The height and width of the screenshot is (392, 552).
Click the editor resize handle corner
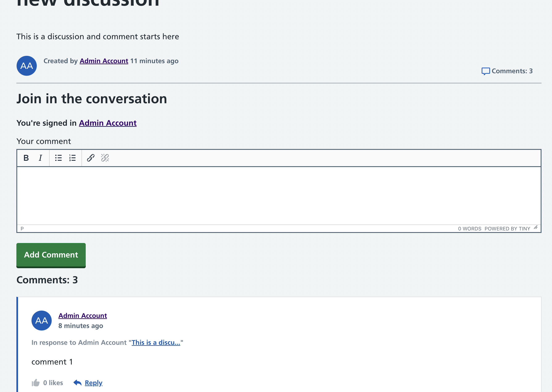click(536, 227)
